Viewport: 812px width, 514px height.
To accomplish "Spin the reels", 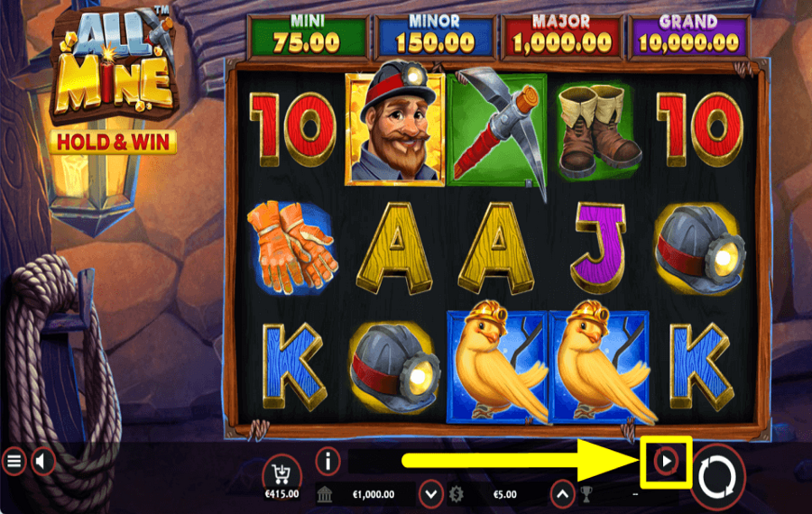I will [x=716, y=477].
